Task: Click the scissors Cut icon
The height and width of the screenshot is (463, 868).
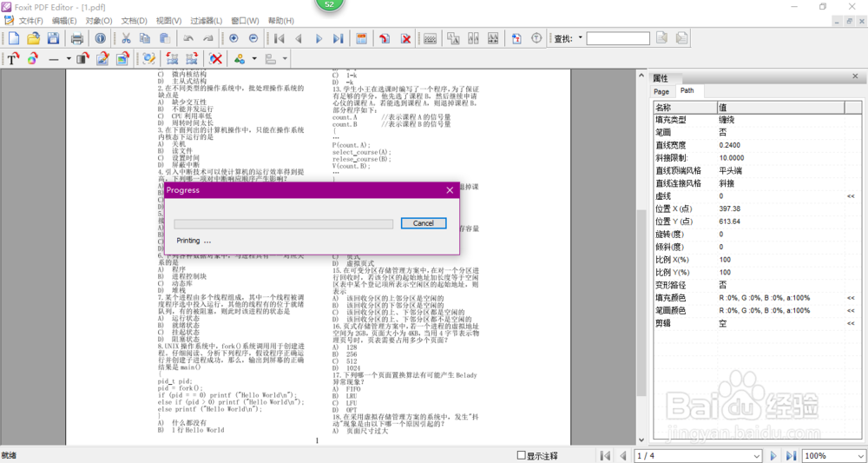Action: click(x=126, y=38)
